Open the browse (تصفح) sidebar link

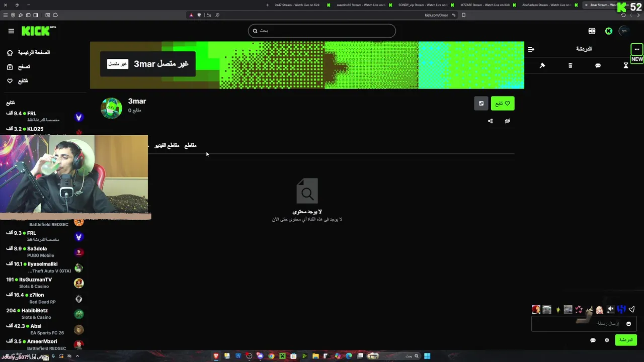coord(18,66)
